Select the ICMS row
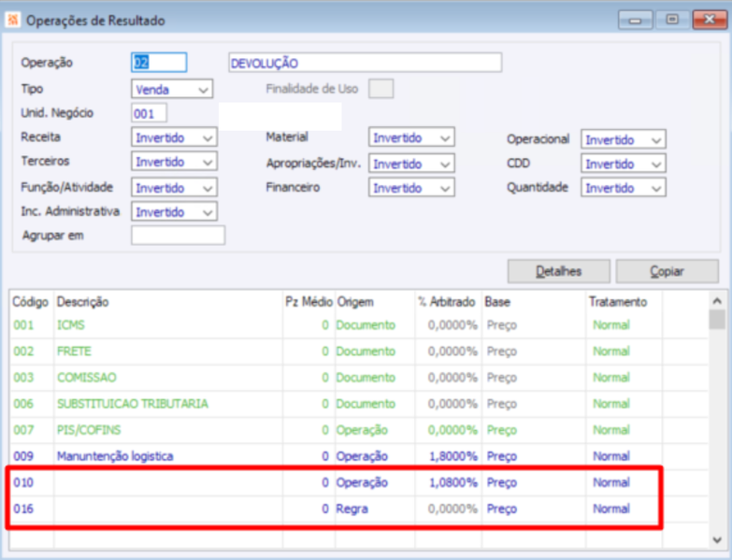 359,325
